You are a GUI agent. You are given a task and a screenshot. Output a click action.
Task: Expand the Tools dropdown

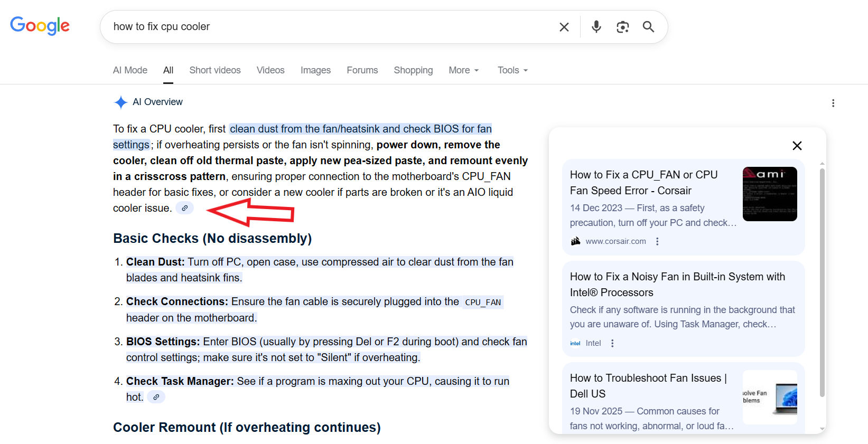[x=512, y=70]
